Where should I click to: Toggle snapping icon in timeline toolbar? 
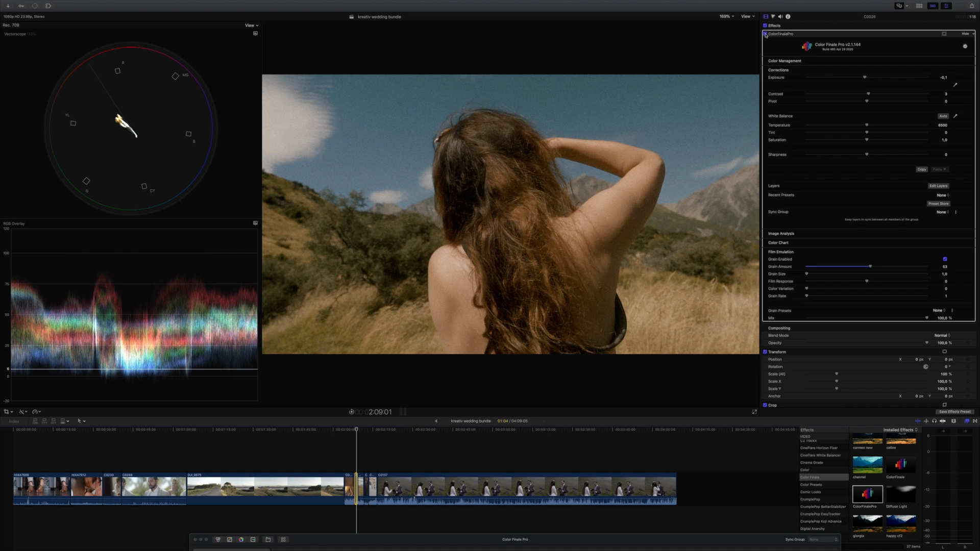point(942,421)
